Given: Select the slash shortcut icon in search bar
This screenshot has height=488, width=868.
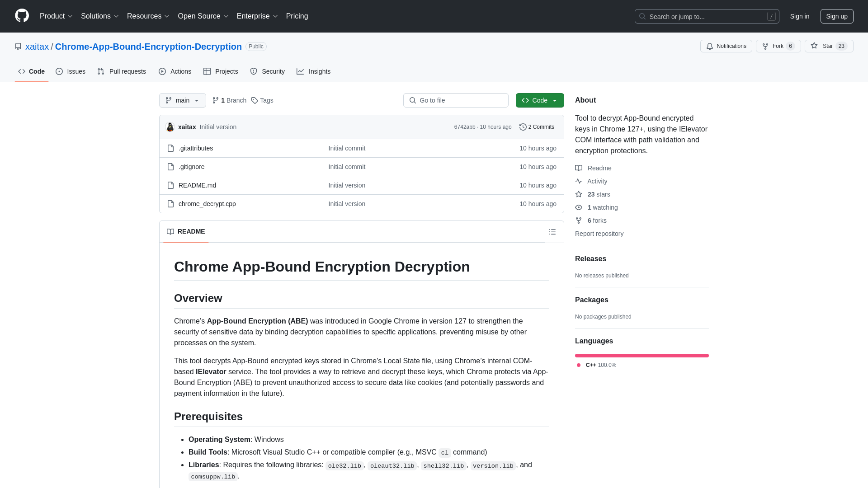Looking at the screenshot, I should (771, 16).
